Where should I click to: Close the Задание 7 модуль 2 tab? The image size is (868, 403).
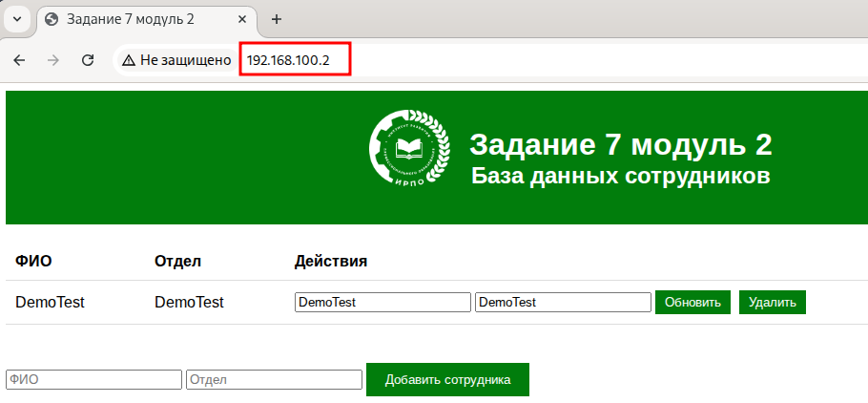point(242,19)
